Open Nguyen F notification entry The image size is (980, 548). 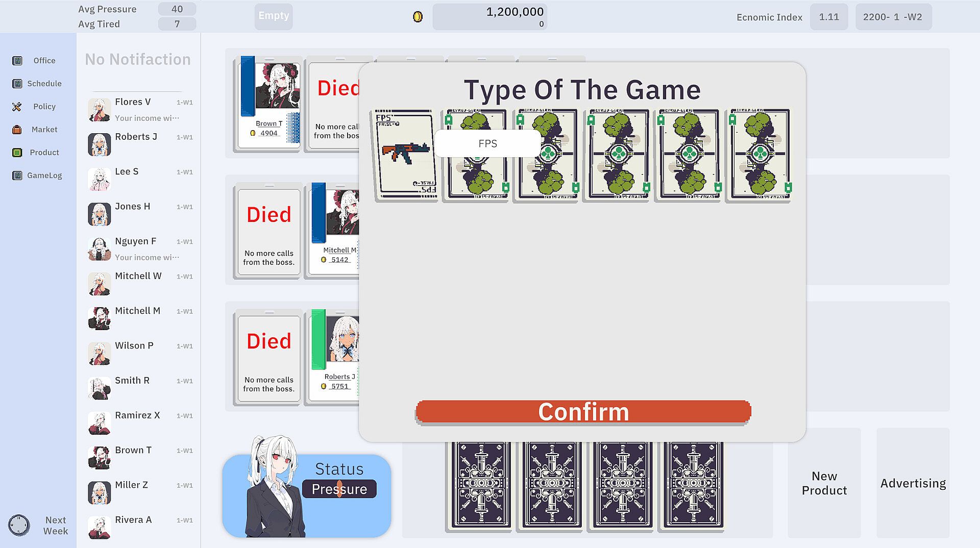(x=140, y=248)
